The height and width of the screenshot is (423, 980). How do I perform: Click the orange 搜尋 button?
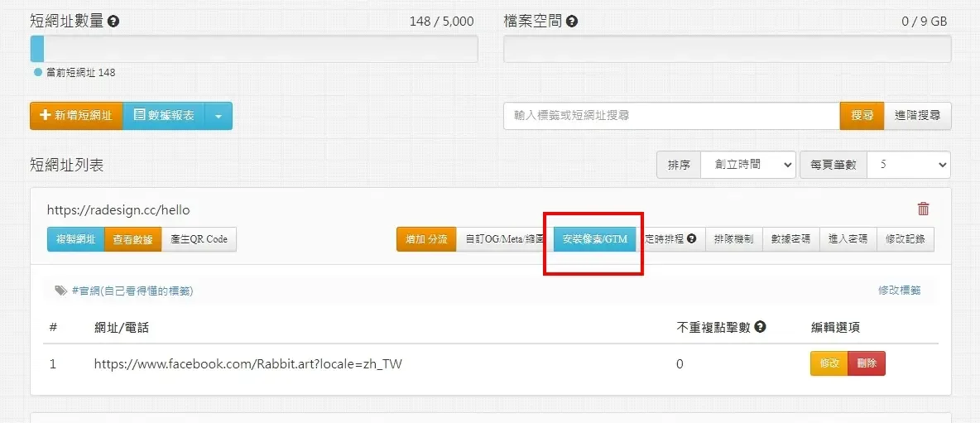coord(862,116)
